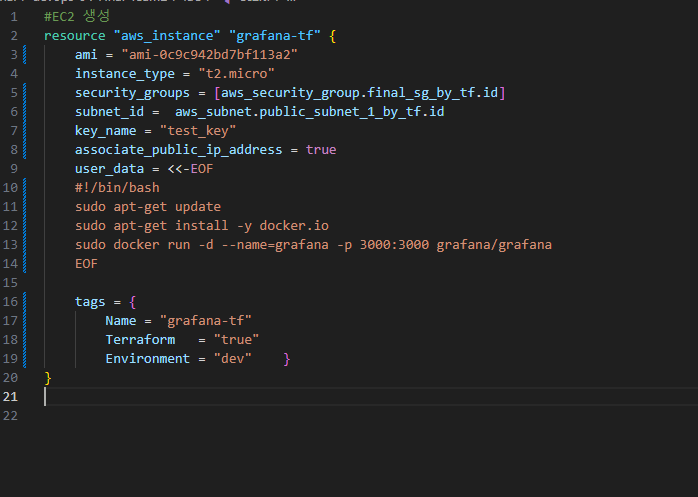
Task: Click into the empty line 21
Action: (369, 397)
